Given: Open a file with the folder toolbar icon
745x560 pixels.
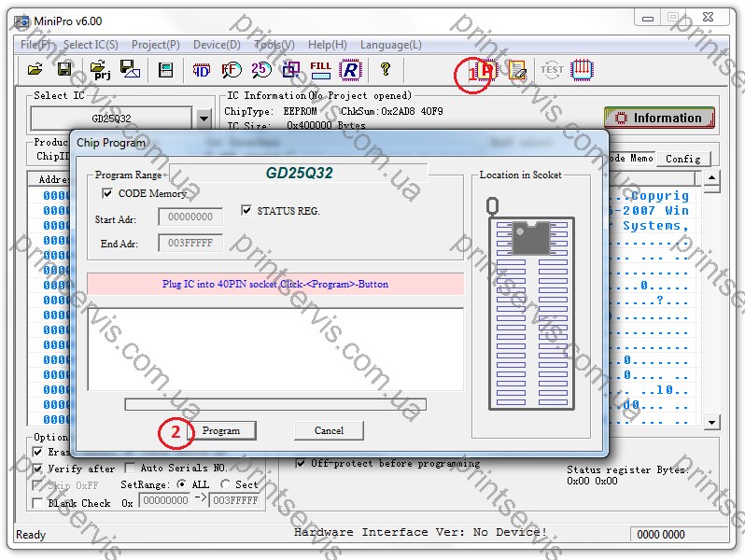Looking at the screenshot, I should (x=35, y=69).
